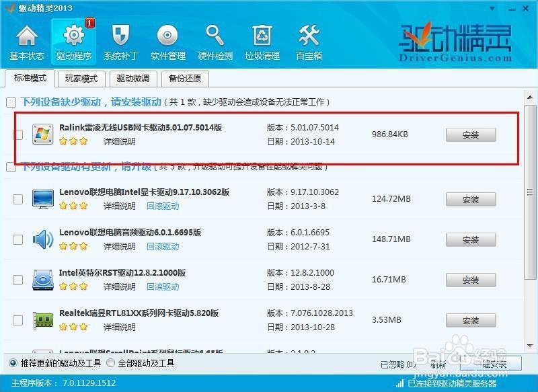Click the 已连接到驱动精灵服务器 status text
538x392 pixels.
452,383
